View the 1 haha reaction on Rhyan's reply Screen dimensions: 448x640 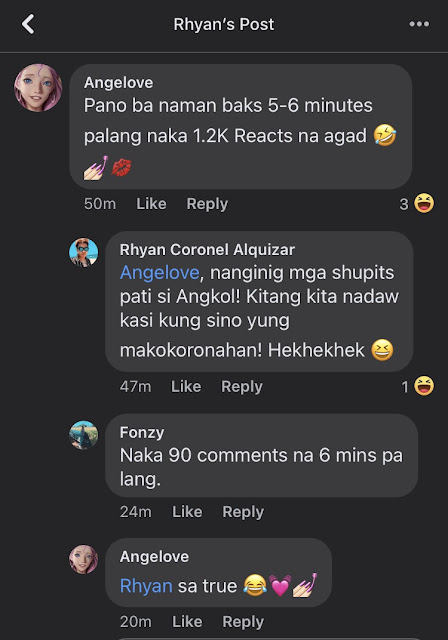click(x=418, y=386)
